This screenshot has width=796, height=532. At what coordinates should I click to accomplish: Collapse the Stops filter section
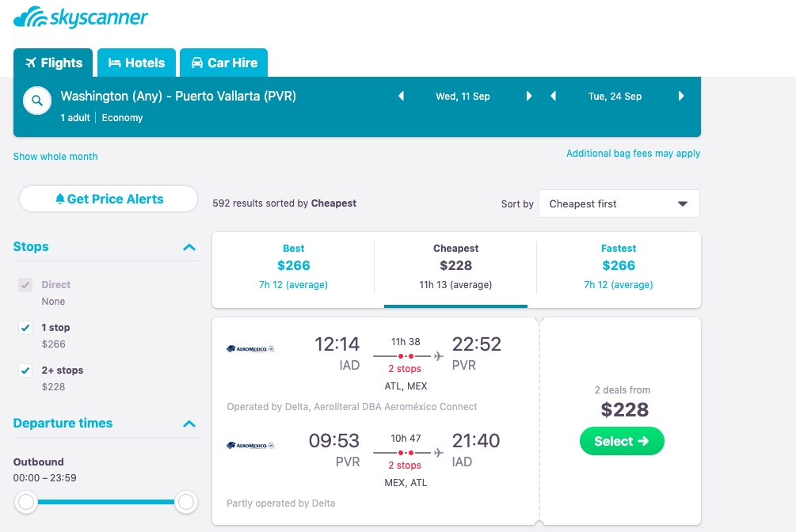point(189,247)
